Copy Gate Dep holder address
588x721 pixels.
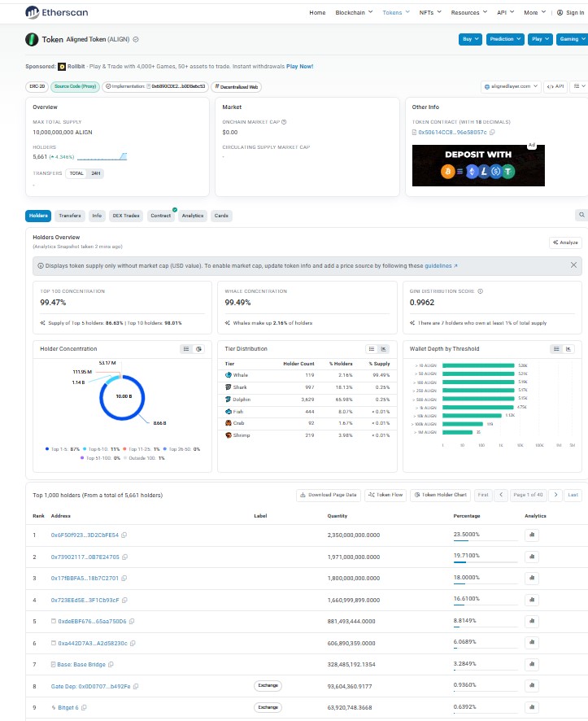coord(136,687)
